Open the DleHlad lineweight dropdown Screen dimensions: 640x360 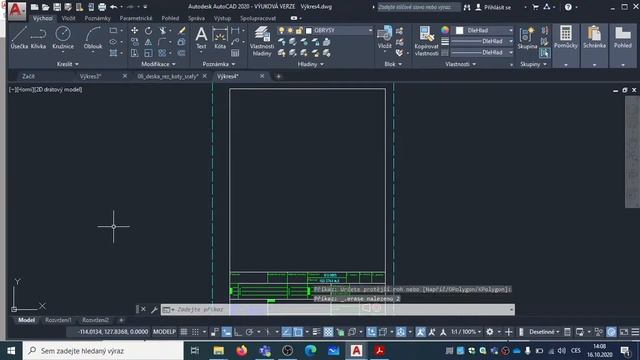coord(482,42)
